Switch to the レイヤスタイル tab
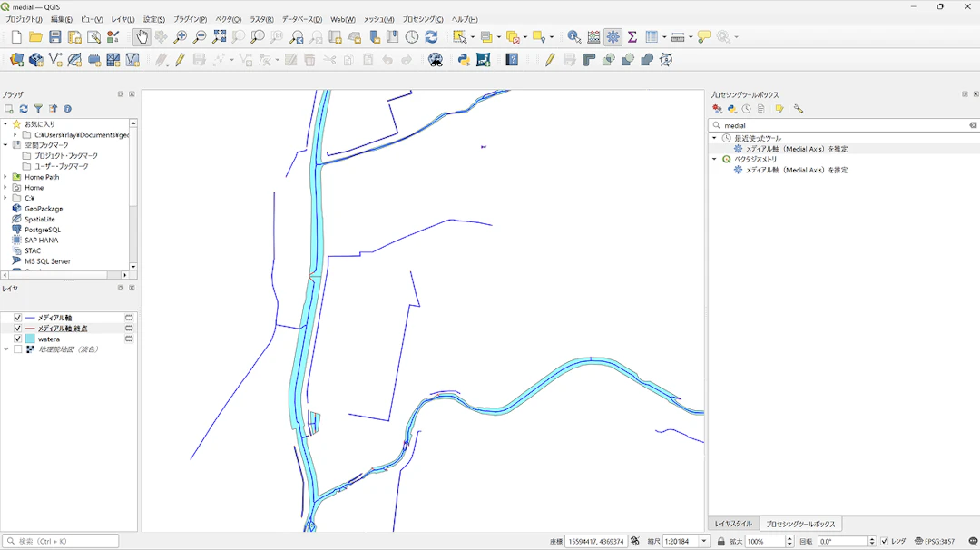The height and width of the screenshot is (550, 980). pyautogui.click(x=733, y=524)
